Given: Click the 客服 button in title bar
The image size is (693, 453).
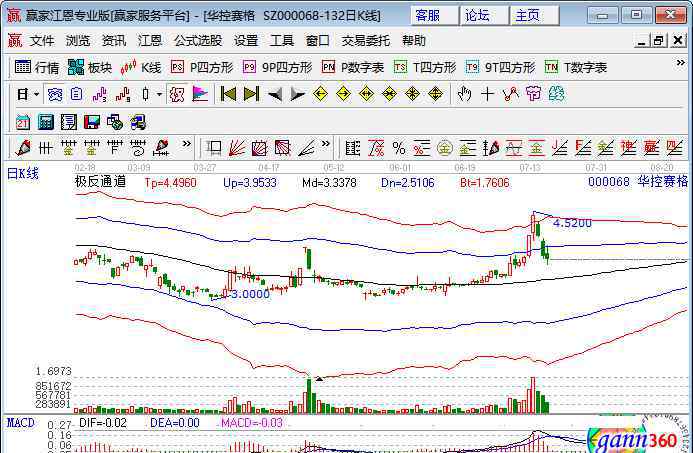Looking at the screenshot, I should 434,16.
